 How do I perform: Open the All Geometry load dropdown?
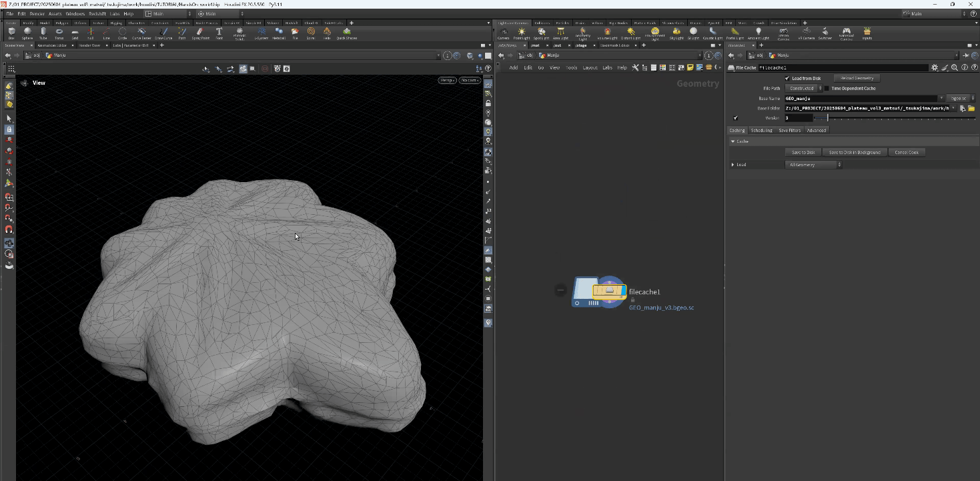coord(813,165)
